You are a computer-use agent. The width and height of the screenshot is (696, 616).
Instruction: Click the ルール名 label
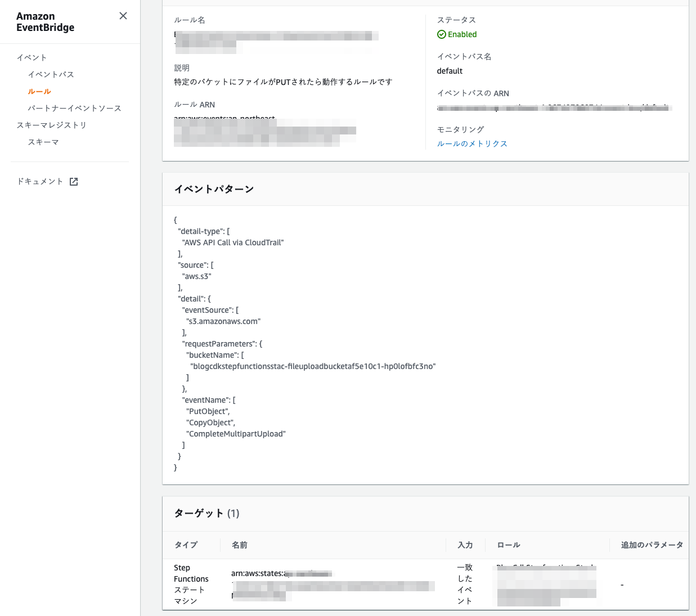pyautogui.click(x=190, y=20)
